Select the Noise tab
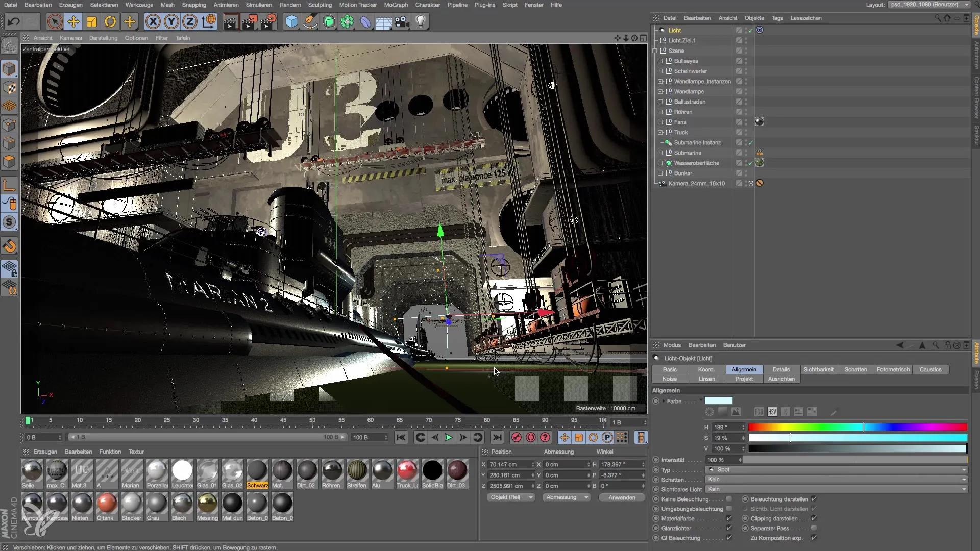 (x=670, y=379)
